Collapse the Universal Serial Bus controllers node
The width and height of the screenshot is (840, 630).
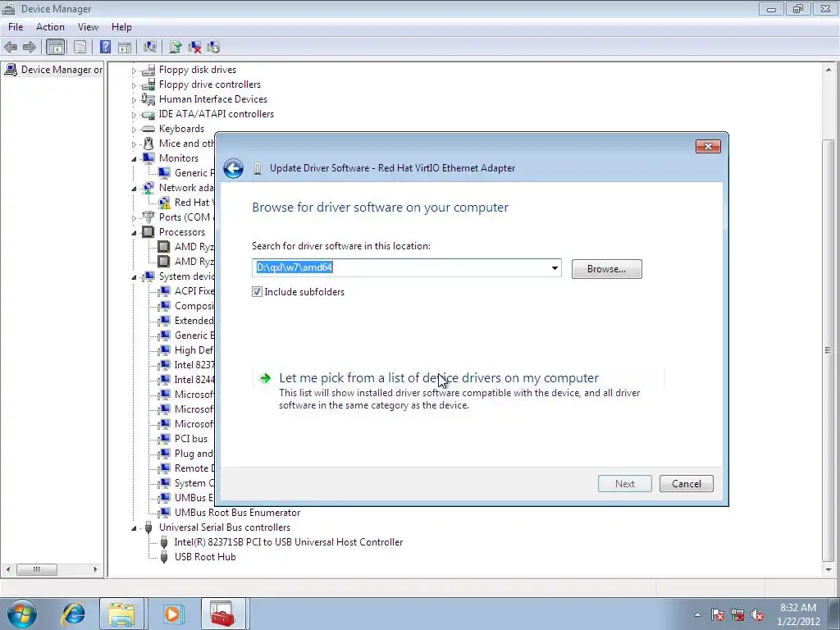point(134,527)
